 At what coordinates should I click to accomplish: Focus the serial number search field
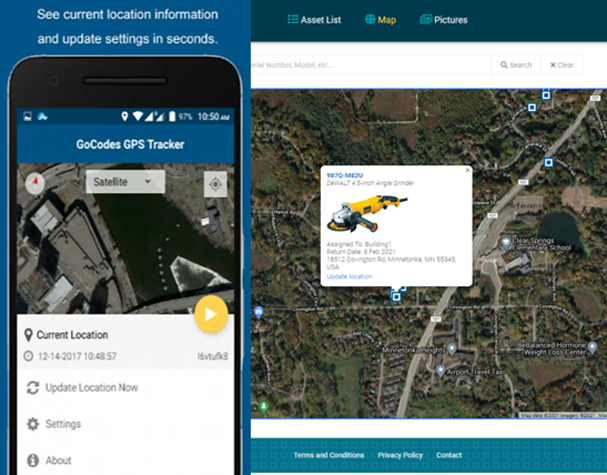(371, 65)
